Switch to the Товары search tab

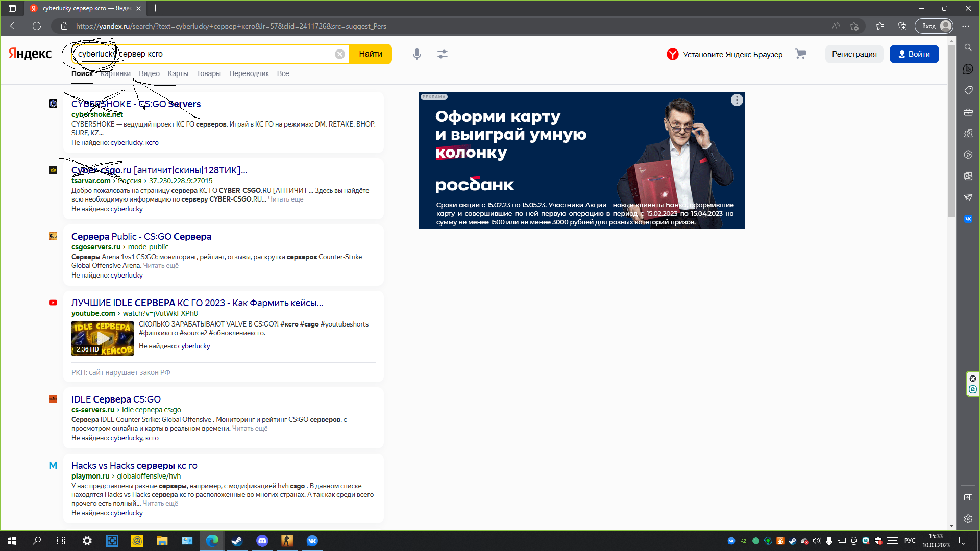[209, 73]
